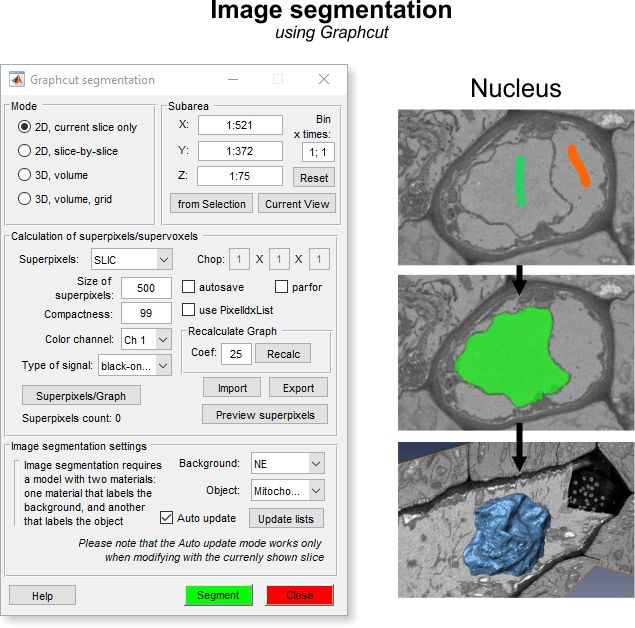Expand the Object material dropdown
635x628 pixels.
pos(288,491)
